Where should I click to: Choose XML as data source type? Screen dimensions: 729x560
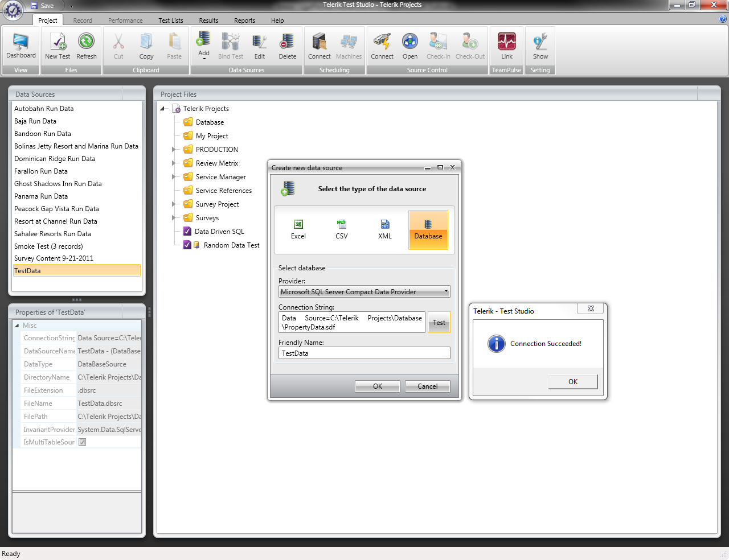coord(385,230)
